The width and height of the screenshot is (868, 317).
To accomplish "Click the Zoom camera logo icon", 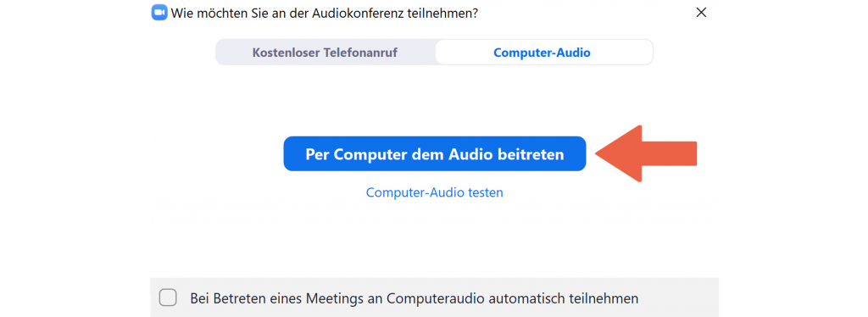I will 159,13.
